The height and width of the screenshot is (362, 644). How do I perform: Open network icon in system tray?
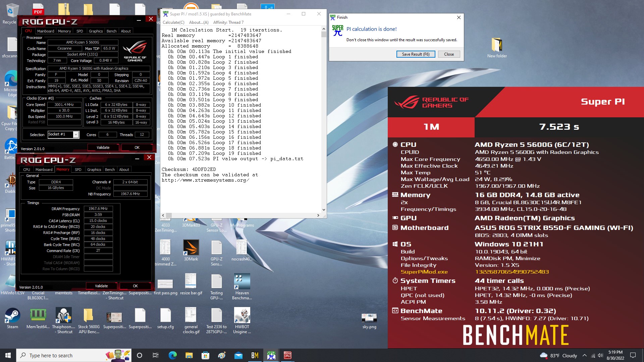point(593,355)
